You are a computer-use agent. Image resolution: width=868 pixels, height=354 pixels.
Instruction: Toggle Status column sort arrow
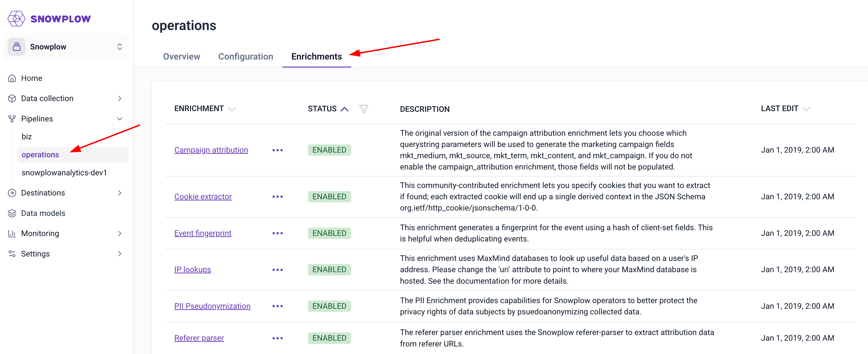[344, 109]
